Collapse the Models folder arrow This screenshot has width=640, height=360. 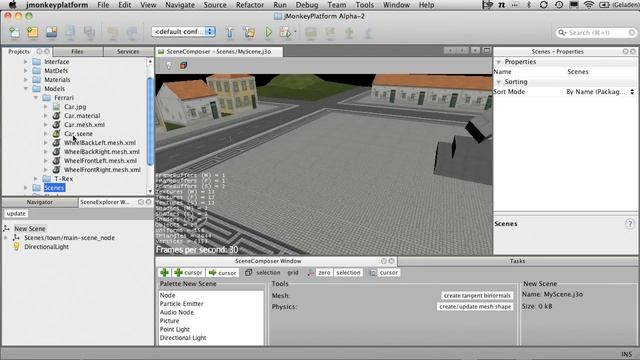26,89
